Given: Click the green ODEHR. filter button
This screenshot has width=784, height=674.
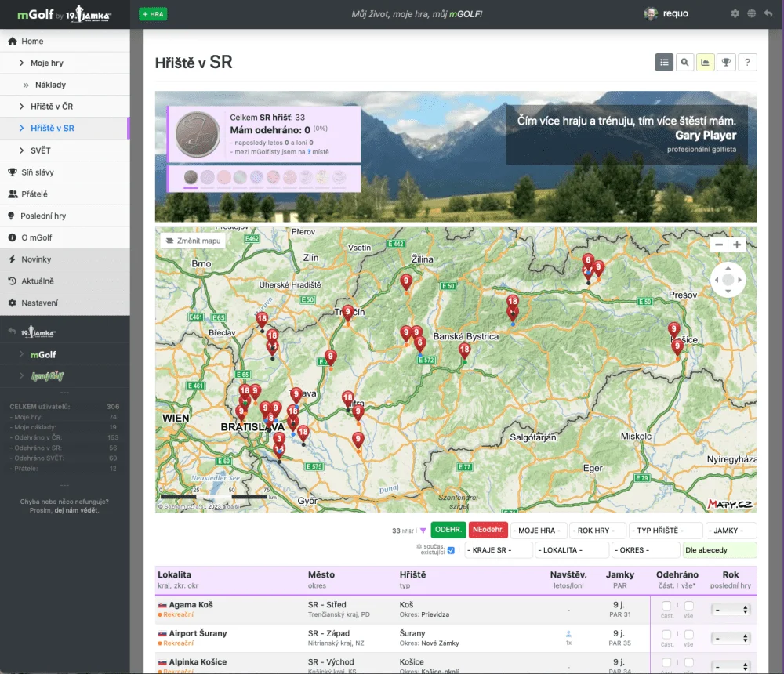Looking at the screenshot, I should coord(448,530).
